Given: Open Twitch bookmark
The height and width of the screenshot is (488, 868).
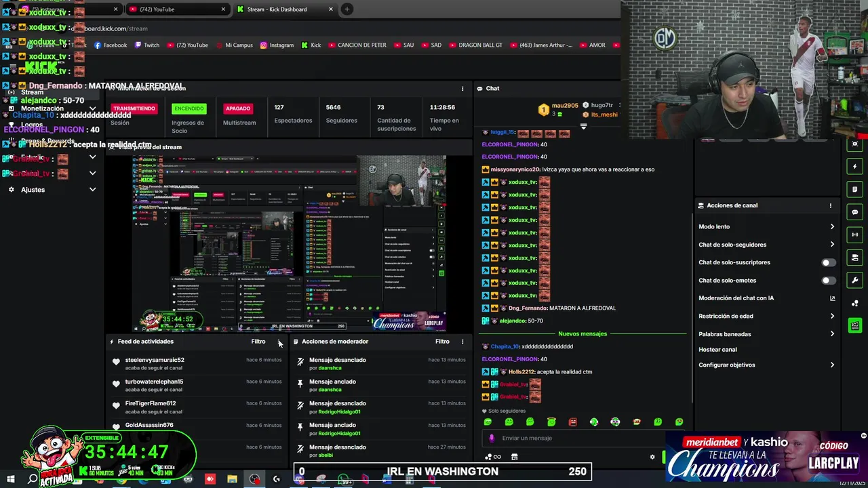Looking at the screenshot, I should pos(147,45).
